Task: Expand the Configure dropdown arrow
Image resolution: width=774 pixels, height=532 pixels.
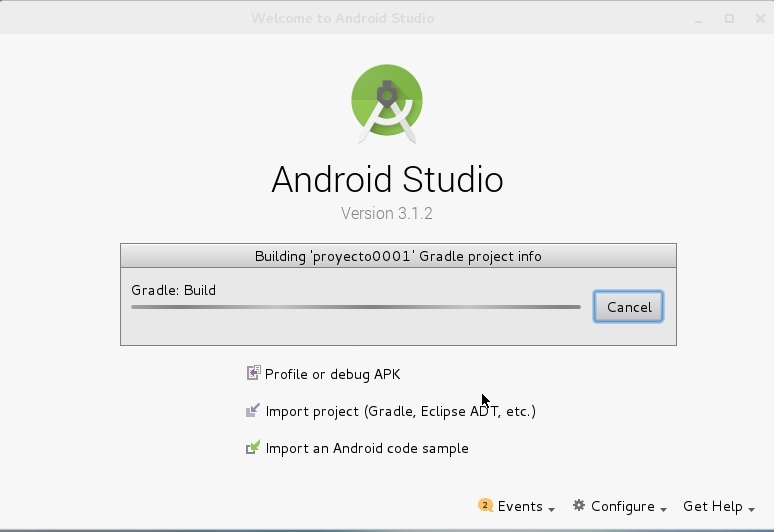Action: (663, 509)
